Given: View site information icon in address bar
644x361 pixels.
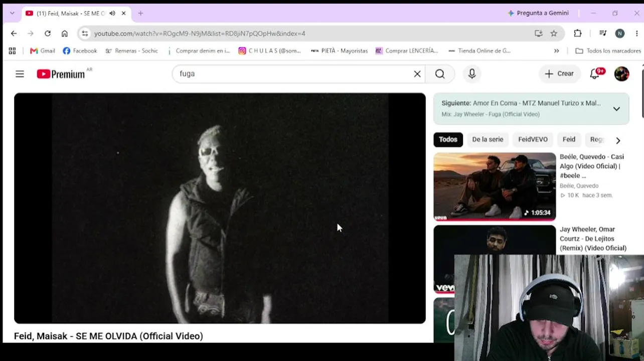Looking at the screenshot, I should [85, 34].
